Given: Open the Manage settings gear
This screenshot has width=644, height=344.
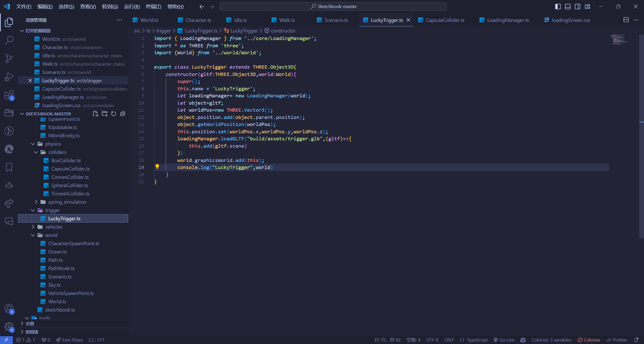Looking at the screenshot, I should pyautogui.click(x=9, y=327).
